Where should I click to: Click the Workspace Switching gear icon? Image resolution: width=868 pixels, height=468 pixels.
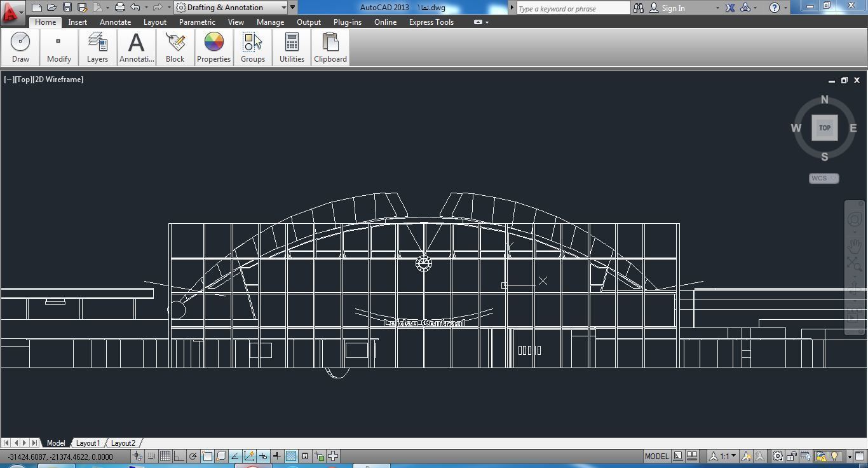coord(778,456)
